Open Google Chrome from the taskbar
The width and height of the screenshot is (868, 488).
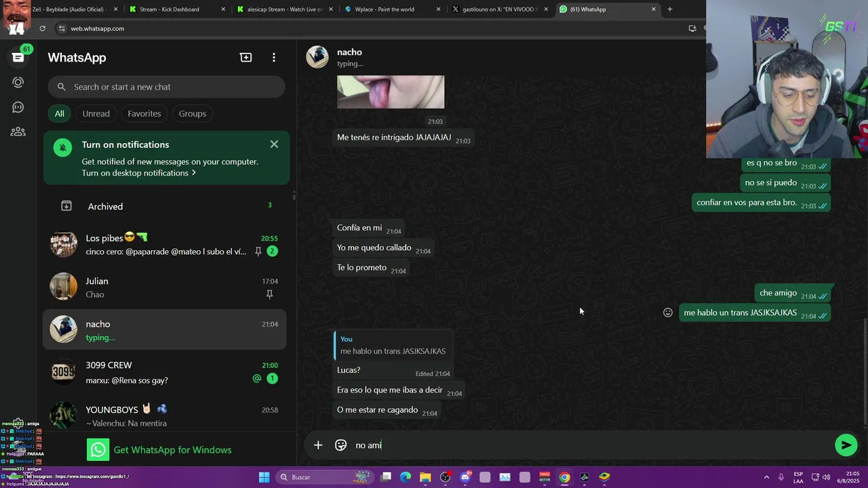564,477
